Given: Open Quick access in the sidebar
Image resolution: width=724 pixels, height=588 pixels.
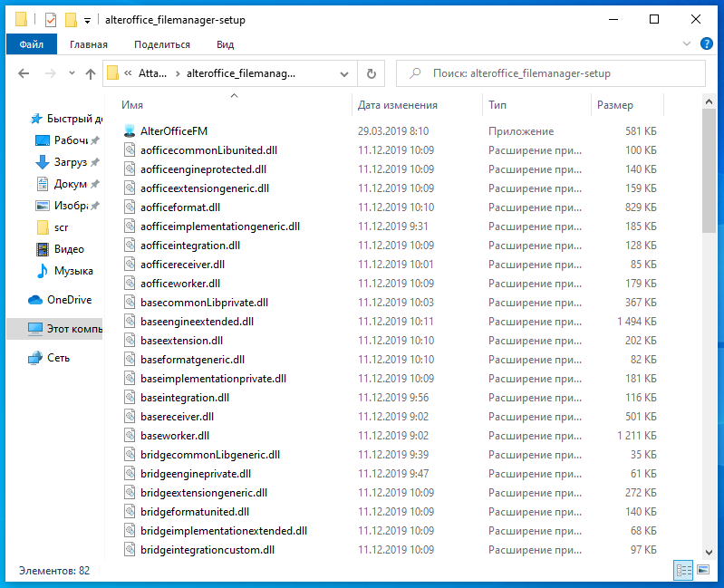Looking at the screenshot, I should pos(64,119).
